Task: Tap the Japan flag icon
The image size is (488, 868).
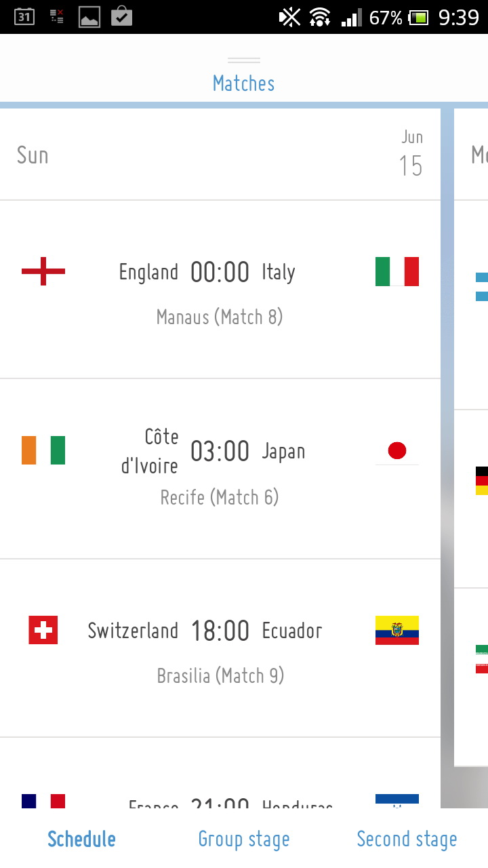Action: [x=396, y=450]
